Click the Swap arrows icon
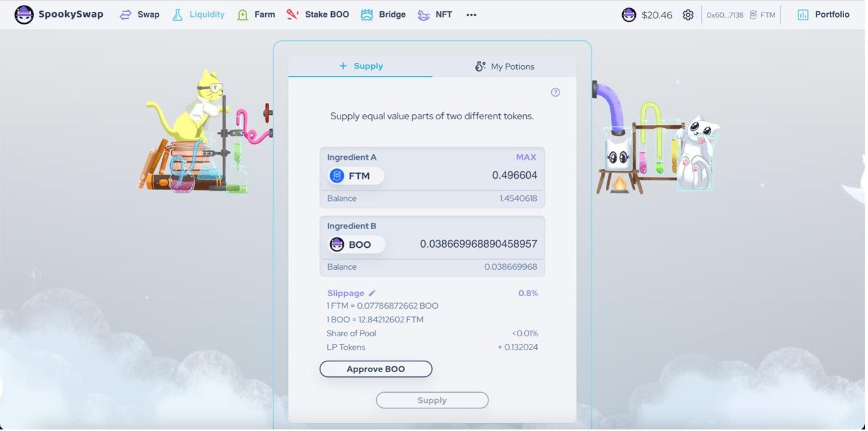This screenshot has height=431, width=868. (x=126, y=14)
